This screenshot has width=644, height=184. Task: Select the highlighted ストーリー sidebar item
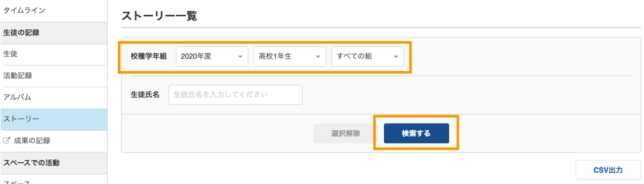(54, 119)
